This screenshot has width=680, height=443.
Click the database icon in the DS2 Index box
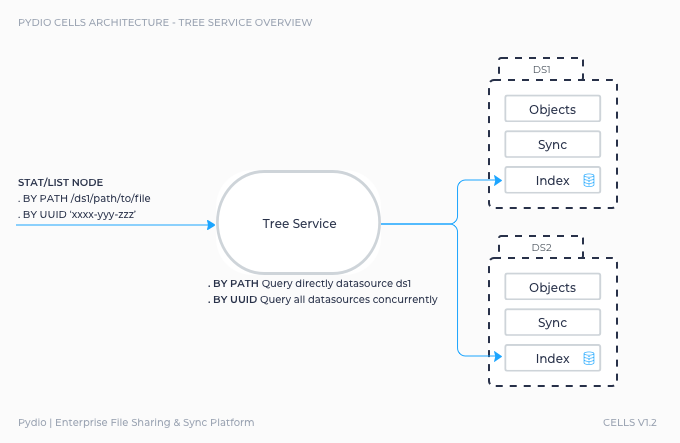point(588,358)
